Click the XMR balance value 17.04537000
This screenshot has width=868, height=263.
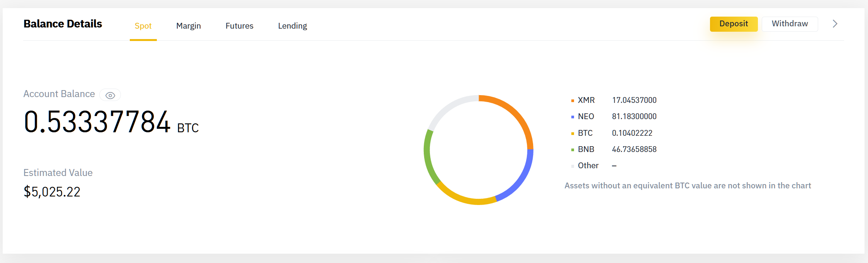click(x=634, y=100)
